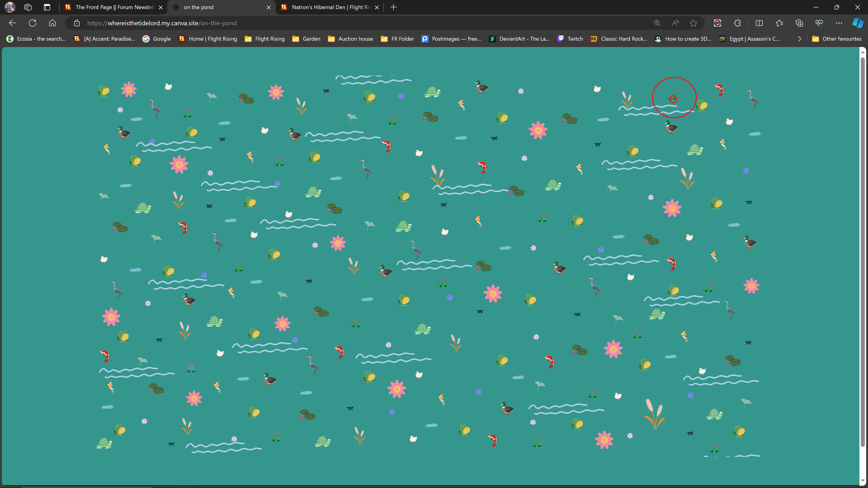Image resolution: width=868 pixels, height=488 pixels.
Task: Open the Workspaces icon
Action: [28, 7]
